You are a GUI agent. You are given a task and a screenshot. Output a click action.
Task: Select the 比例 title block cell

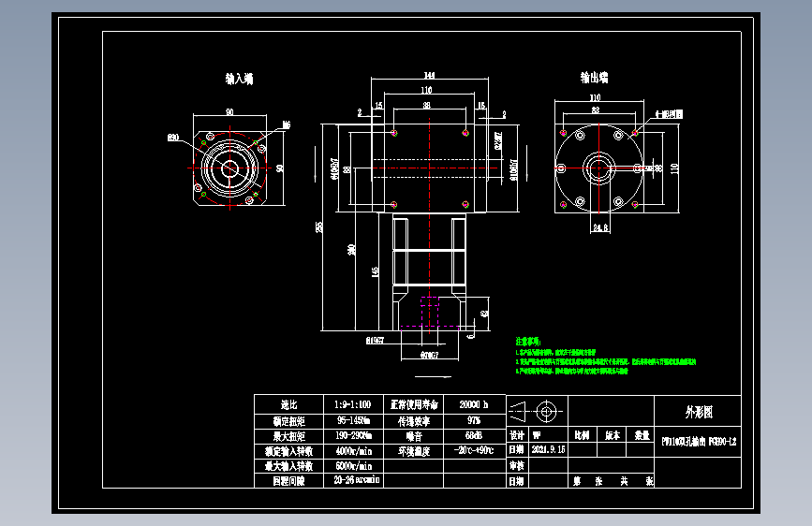coord(583,435)
